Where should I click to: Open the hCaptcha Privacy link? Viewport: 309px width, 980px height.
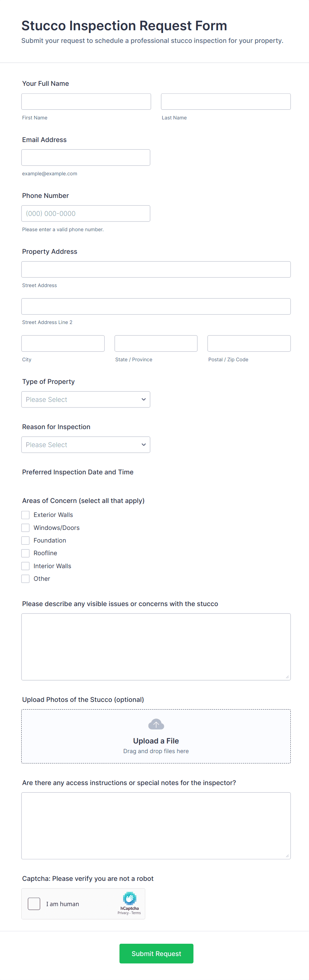pyautogui.click(x=123, y=913)
